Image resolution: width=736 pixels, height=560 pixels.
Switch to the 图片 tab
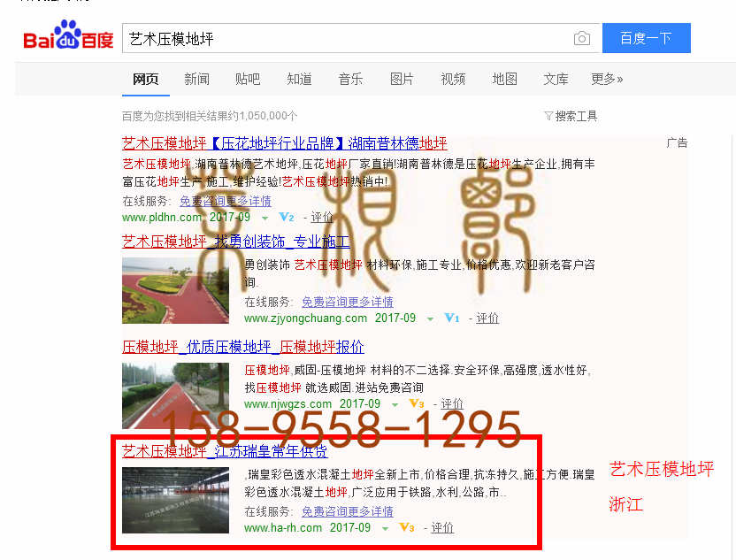click(x=402, y=79)
